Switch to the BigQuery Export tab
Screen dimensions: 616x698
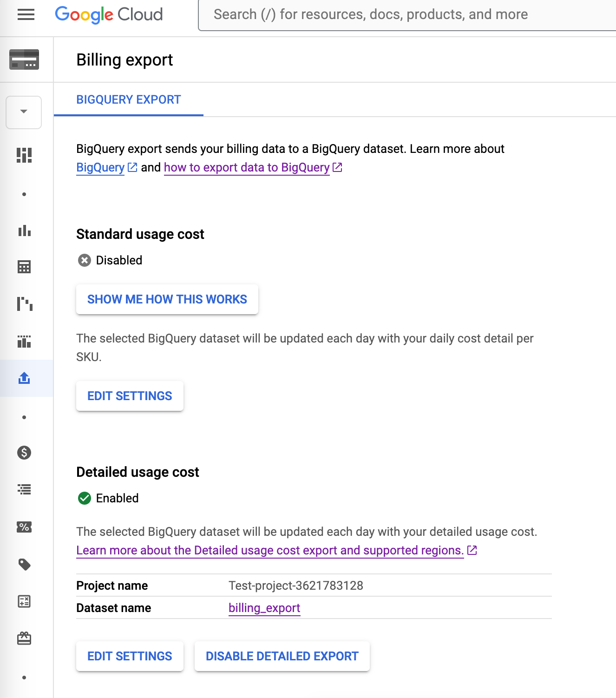point(129,100)
